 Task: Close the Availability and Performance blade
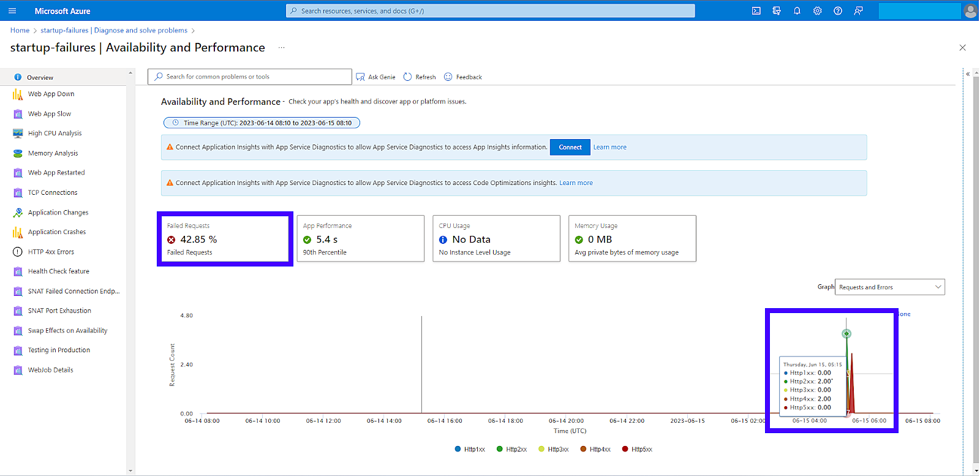pyautogui.click(x=963, y=48)
